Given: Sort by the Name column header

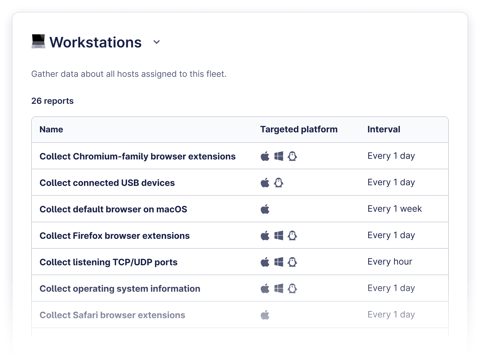Looking at the screenshot, I should [x=51, y=129].
